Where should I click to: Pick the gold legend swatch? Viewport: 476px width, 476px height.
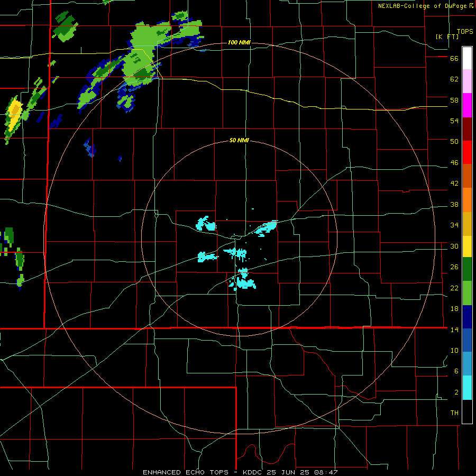(x=467, y=224)
